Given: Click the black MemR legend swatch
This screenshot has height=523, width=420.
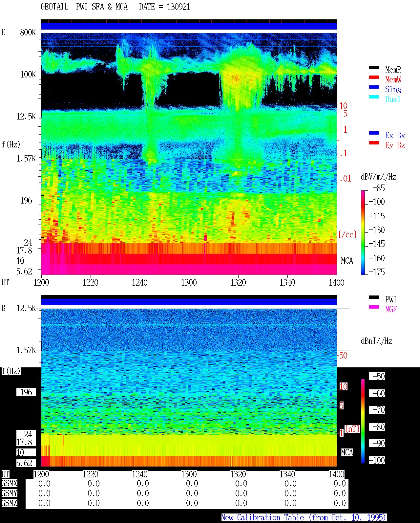Looking at the screenshot, I should (374, 68).
